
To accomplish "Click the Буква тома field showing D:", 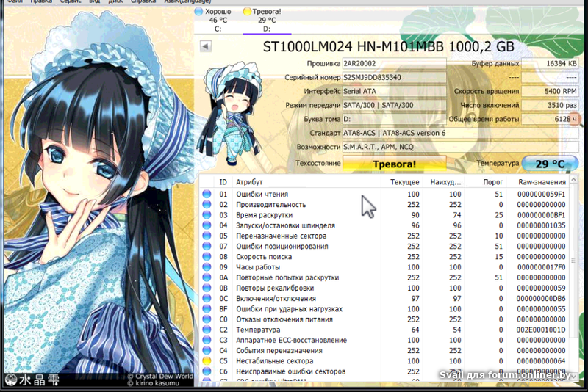I will [x=395, y=119].
